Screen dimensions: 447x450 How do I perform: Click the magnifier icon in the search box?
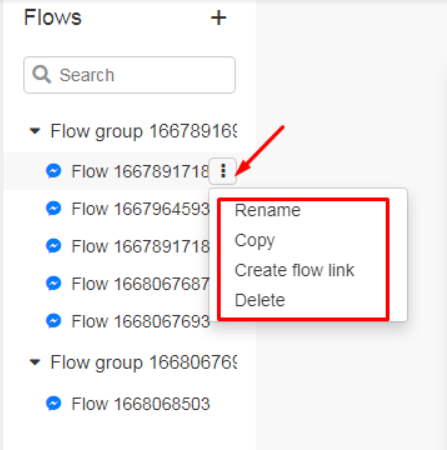point(41,74)
